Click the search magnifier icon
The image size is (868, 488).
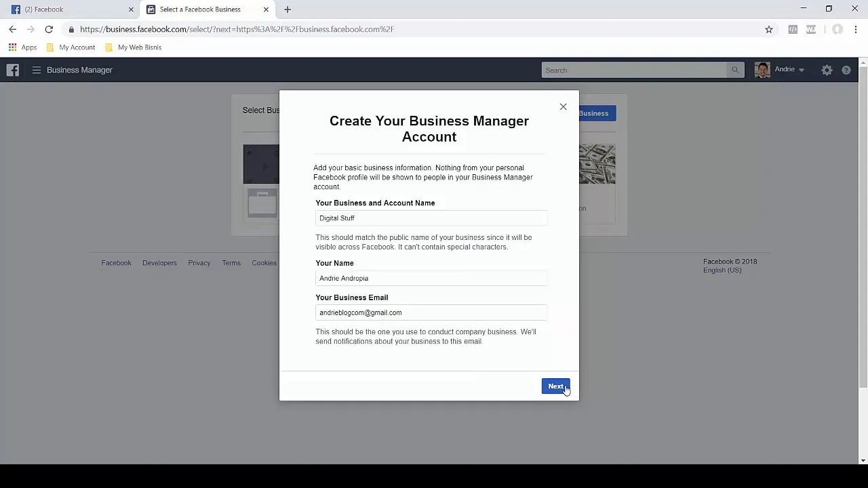pos(735,70)
